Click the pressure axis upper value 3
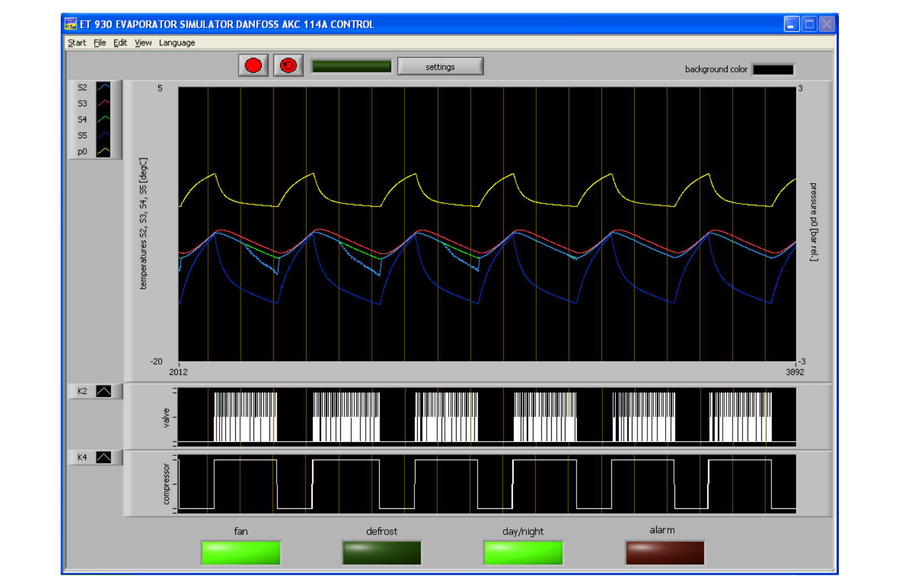Viewport: 908px width, 588px height. (800, 88)
